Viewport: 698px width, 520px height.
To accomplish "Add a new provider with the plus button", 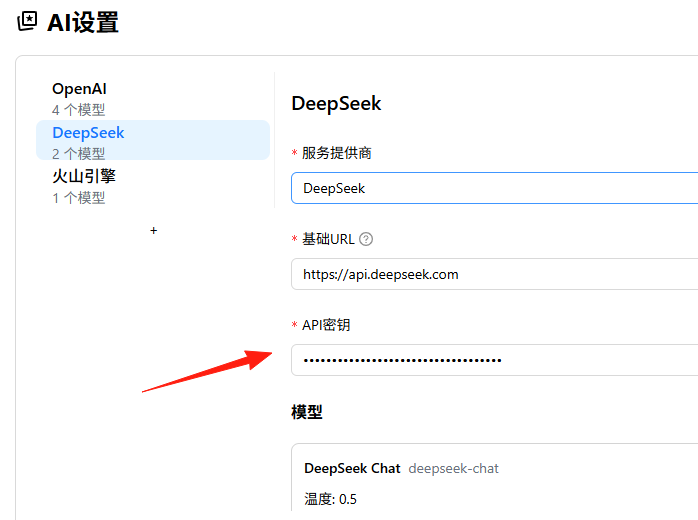I will [x=154, y=231].
